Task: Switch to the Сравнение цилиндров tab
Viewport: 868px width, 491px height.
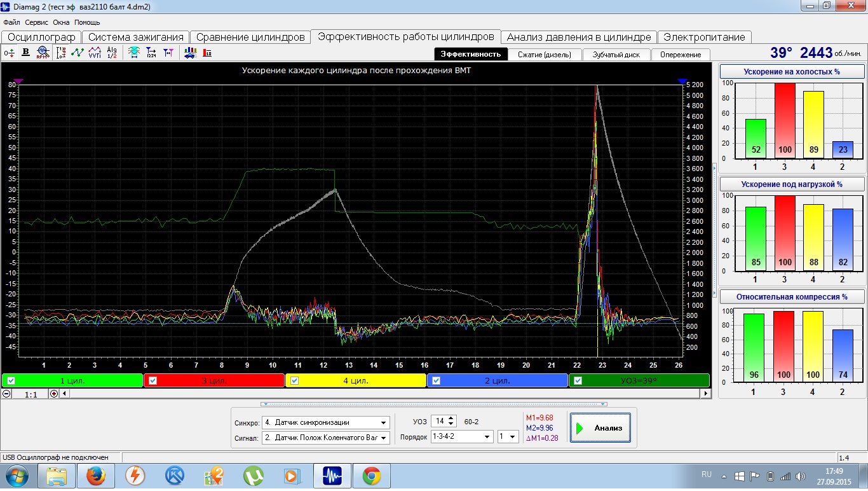Action: coord(250,37)
